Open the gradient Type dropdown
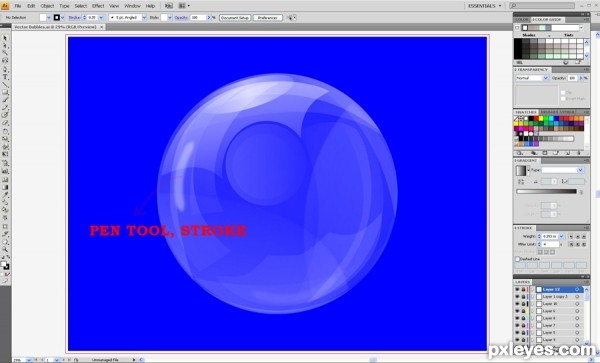 [x=562, y=170]
